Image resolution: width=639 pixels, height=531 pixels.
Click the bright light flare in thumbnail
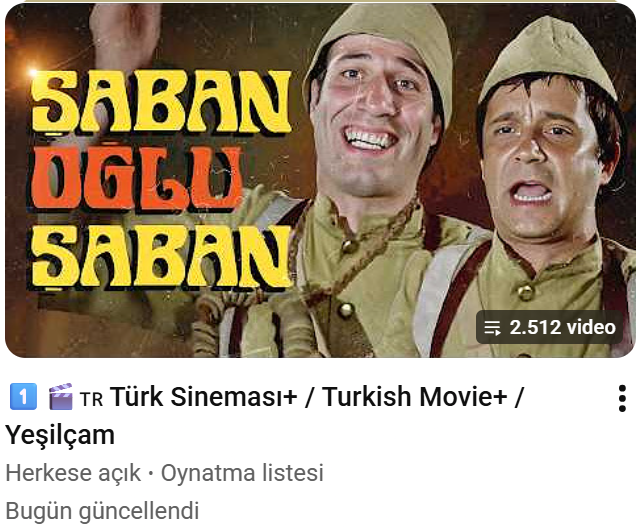[x=33, y=73]
